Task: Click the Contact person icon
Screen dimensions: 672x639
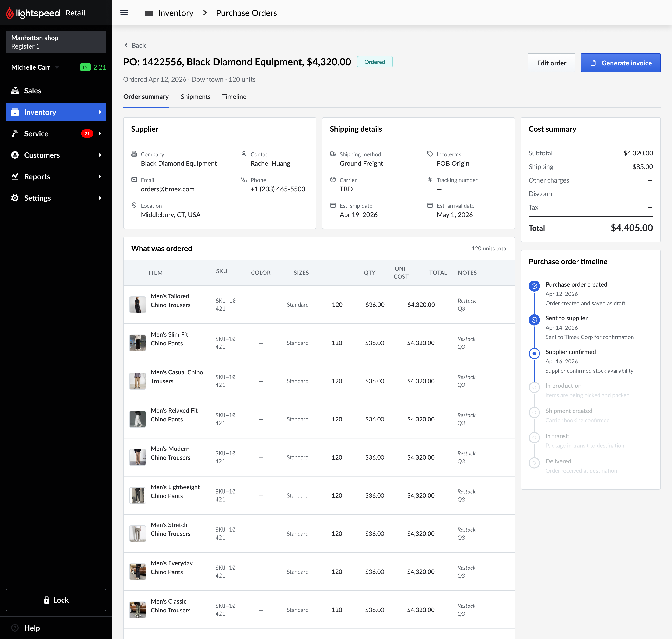Action: pos(244,154)
